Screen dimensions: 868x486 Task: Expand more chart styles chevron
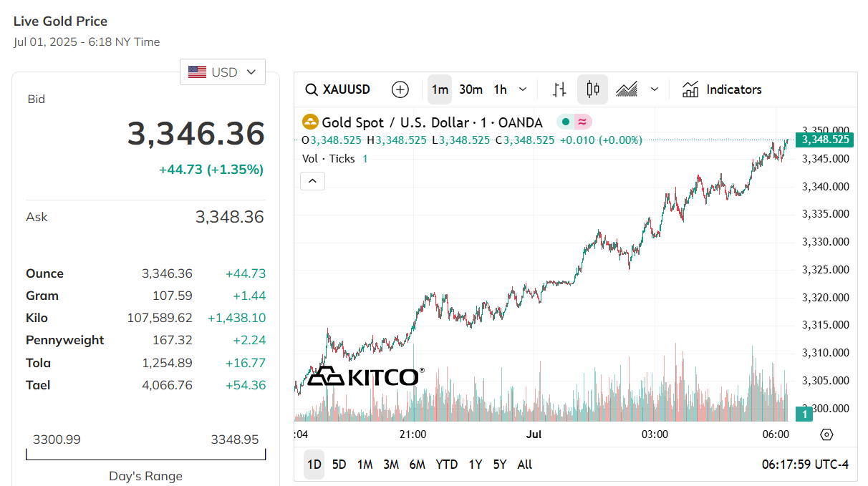654,89
